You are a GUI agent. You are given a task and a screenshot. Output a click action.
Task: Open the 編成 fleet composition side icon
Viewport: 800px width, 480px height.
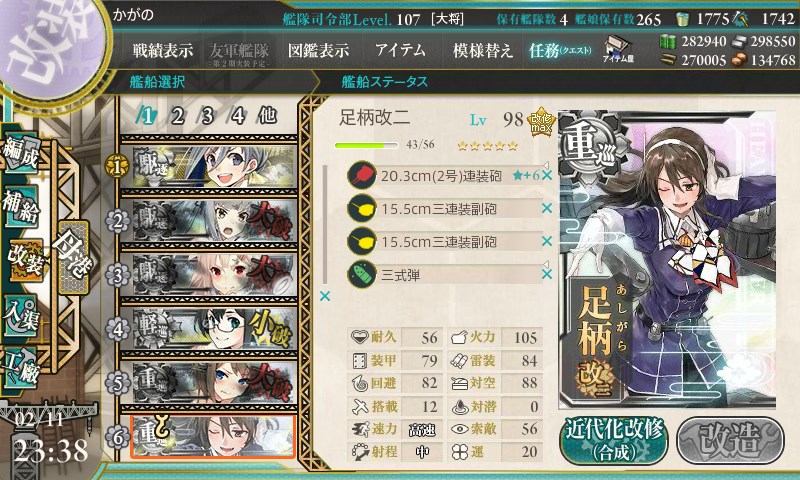pyautogui.click(x=21, y=154)
